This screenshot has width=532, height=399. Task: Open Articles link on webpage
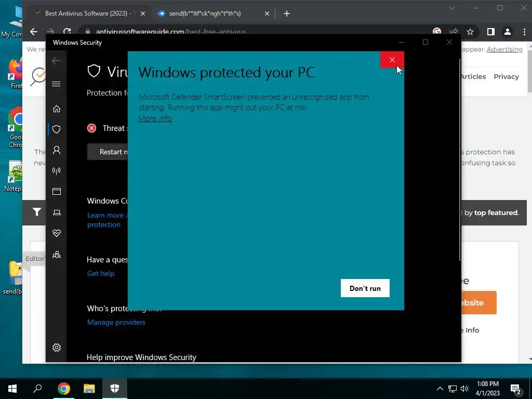(x=474, y=77)
